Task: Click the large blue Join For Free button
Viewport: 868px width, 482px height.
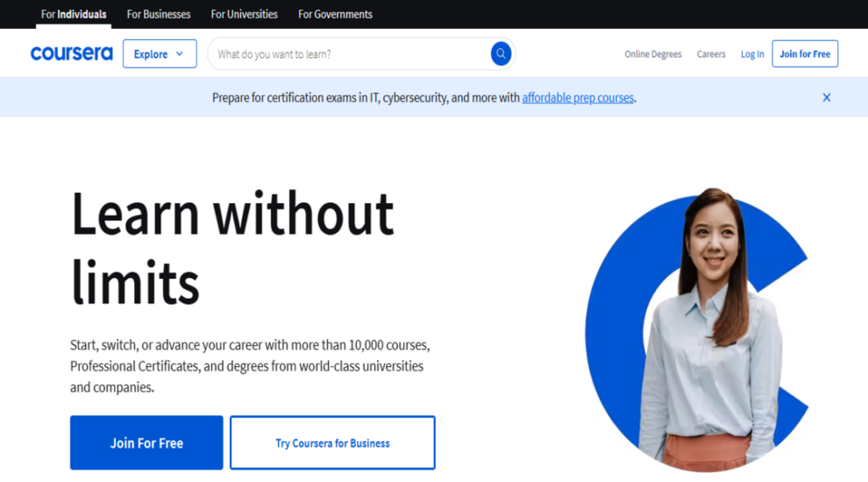Action: point(146,443)
